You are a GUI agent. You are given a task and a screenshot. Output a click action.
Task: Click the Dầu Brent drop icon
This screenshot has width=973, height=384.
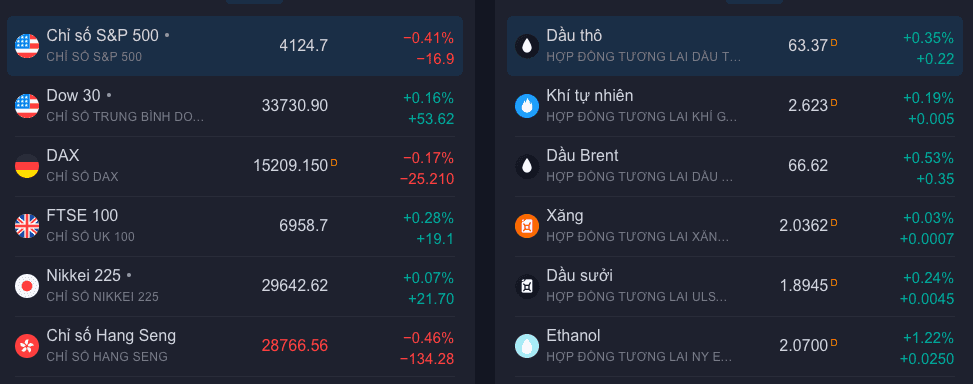527,166
